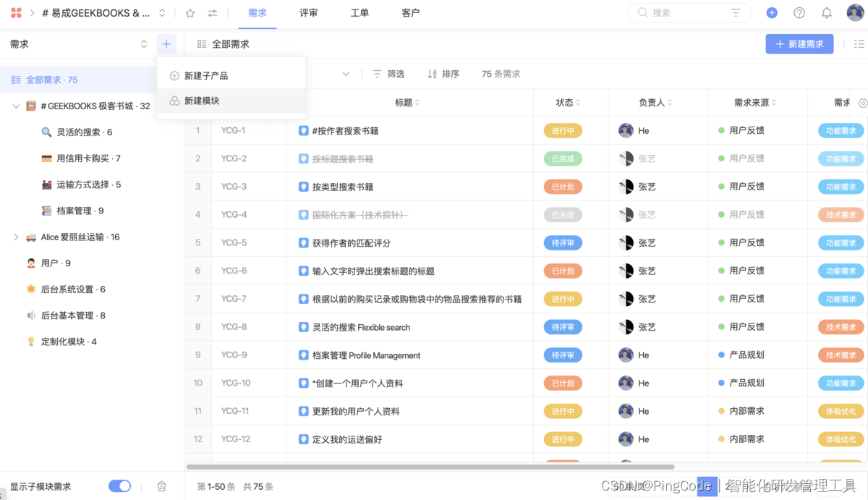Click 进行中 status tag of YCG-1
This screenshot has width=868, height=500.
(x=563, y=131)
